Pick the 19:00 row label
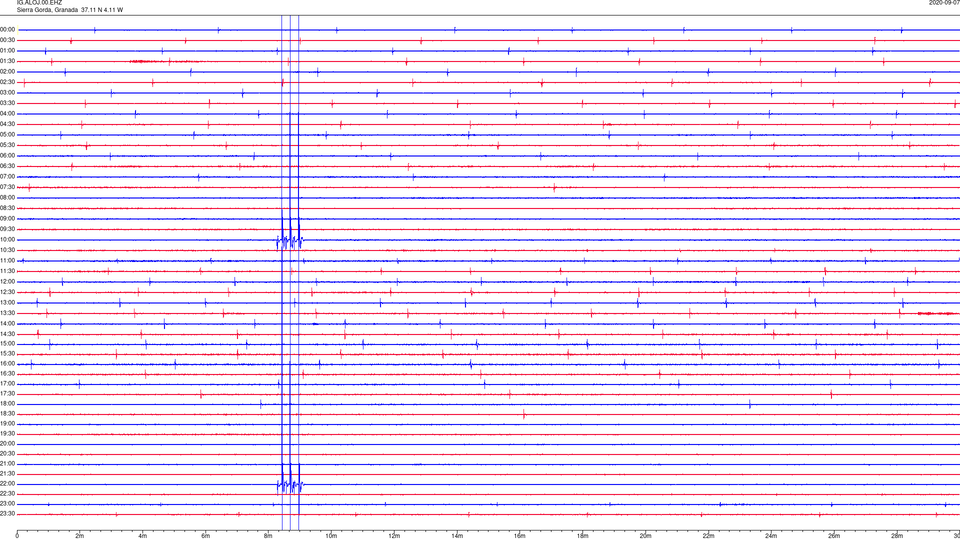 click(8, 424)
